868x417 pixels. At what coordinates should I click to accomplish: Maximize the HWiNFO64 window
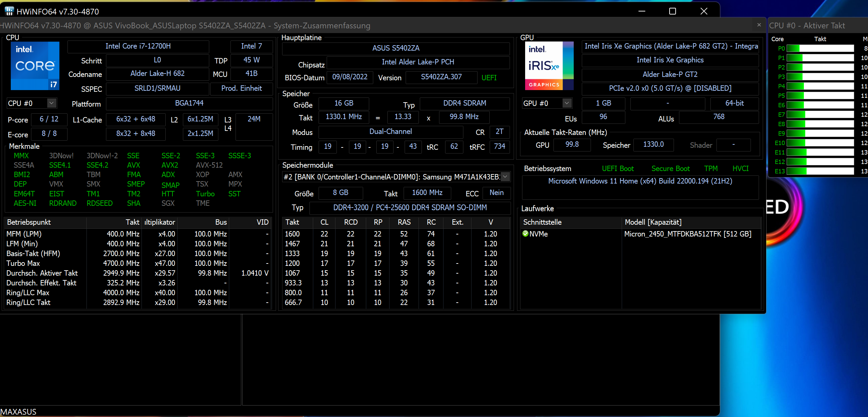coord(672,11)
